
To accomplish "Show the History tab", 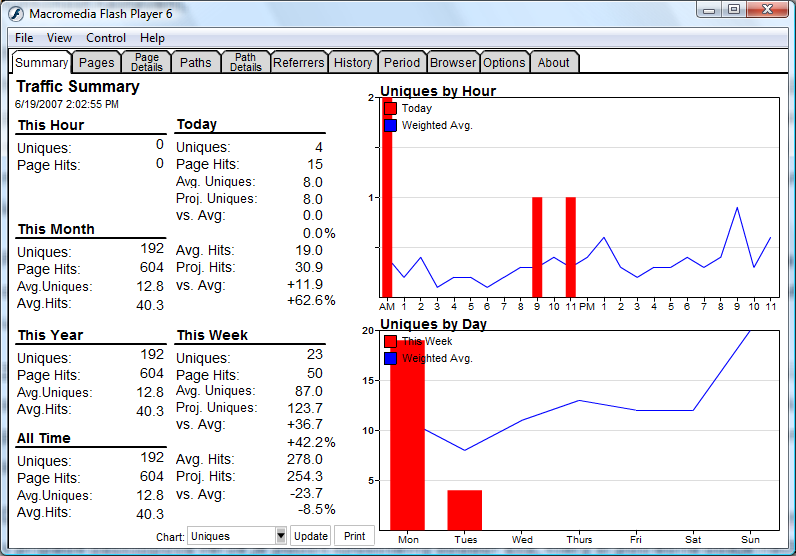I will click(x=353, y=62).
